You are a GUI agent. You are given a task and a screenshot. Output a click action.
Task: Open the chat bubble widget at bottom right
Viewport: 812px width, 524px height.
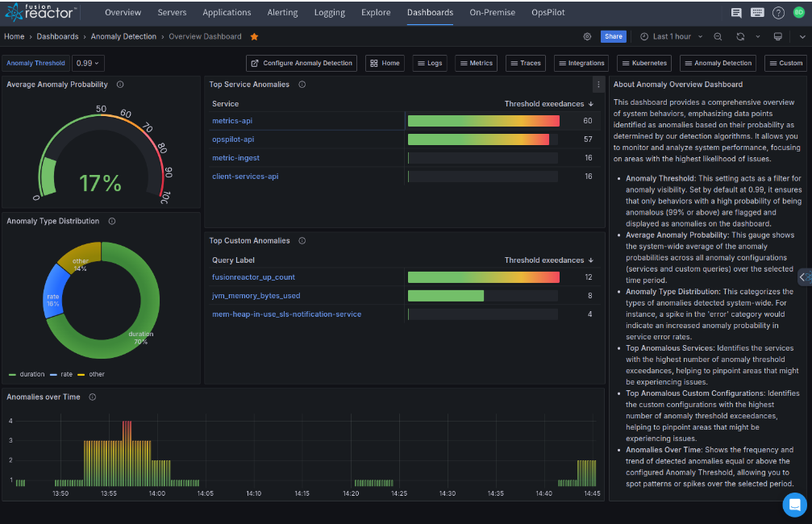pyautogui.click(x=794, y=505)
